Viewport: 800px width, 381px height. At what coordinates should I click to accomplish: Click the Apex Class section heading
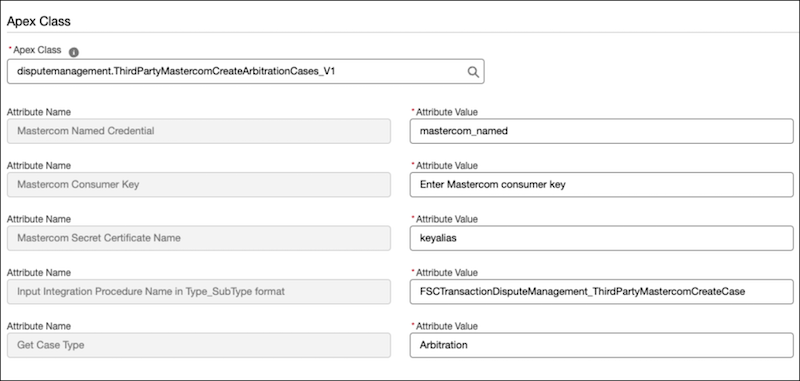(39, 21)
